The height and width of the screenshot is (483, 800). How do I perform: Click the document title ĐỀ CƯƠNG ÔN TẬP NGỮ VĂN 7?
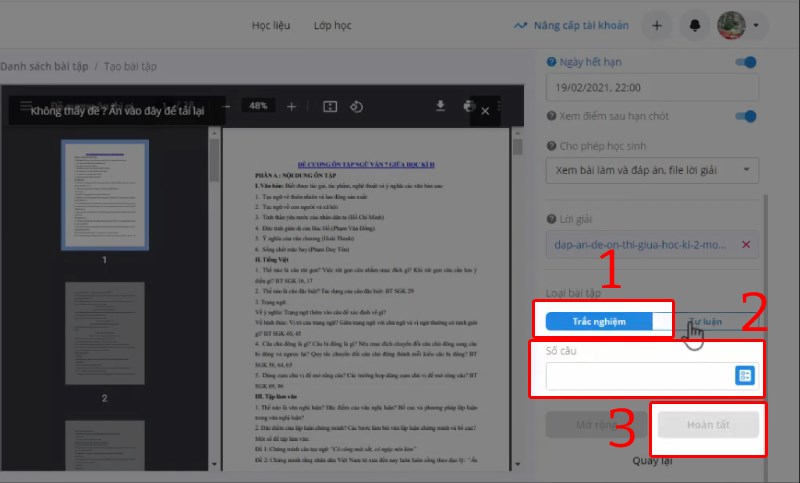[x=366, y=164]
